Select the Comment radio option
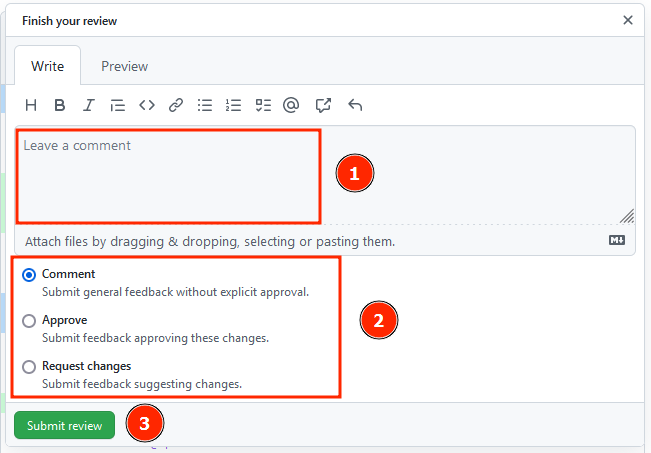This screenshot has width=651, height=453. (29, 275)
